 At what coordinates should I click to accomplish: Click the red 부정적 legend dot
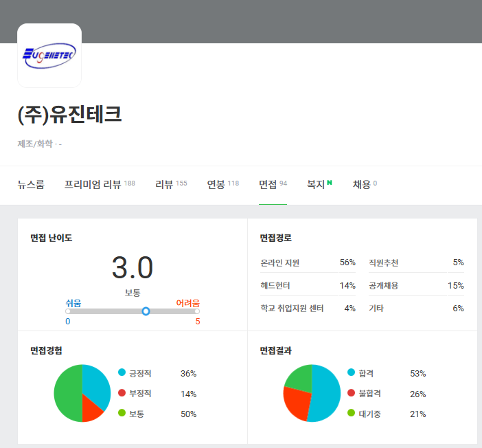122,392
